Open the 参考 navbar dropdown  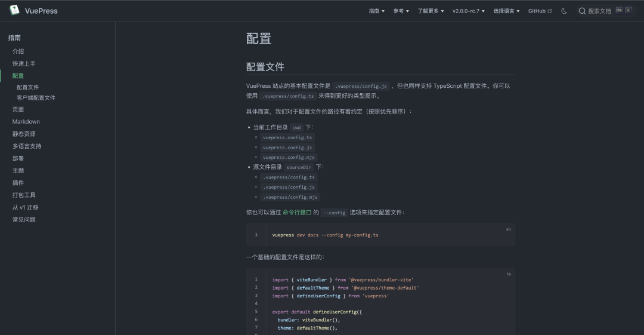[x=401, y=11]
